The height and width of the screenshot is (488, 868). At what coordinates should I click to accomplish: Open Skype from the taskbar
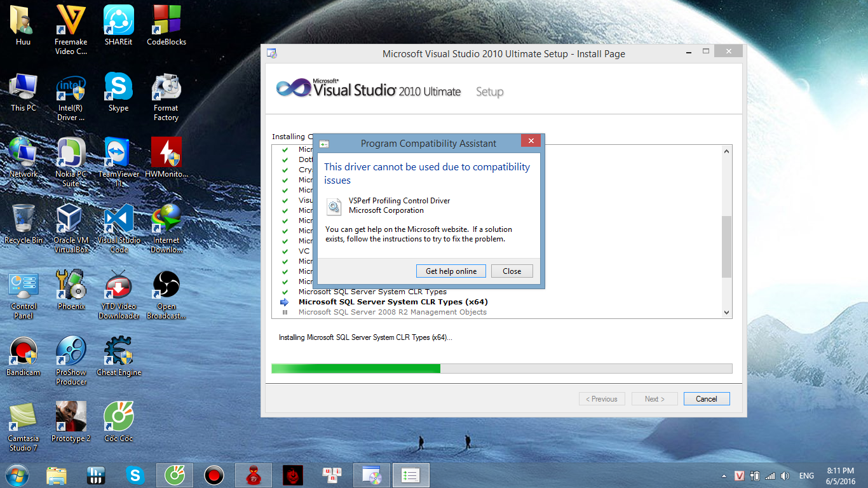[135, 475]
